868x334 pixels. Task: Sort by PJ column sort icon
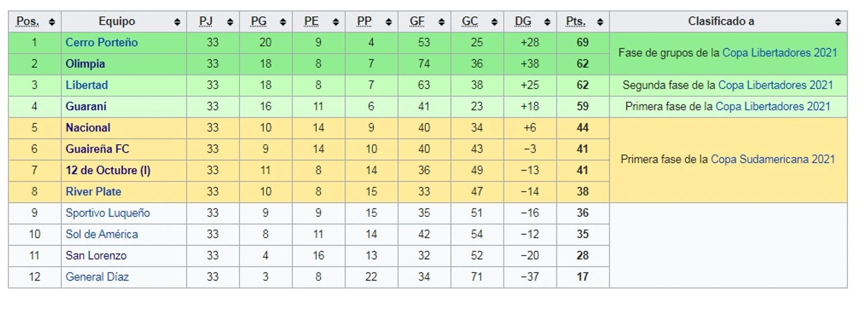230,22
